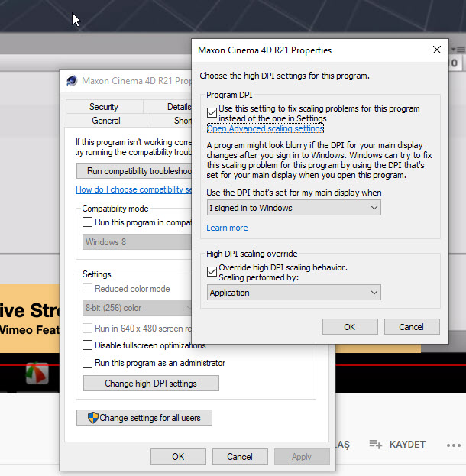
Task: Toggle 'Override high DPI scaling behavior' checkbox
Action: [x=212, y=271]
